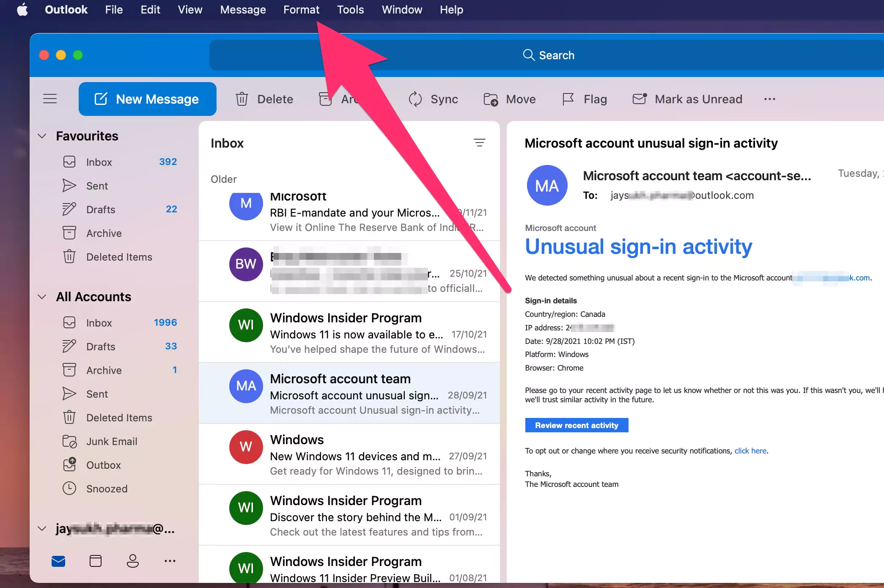
Task: Open the Message menu
Action: click(243, 9)
